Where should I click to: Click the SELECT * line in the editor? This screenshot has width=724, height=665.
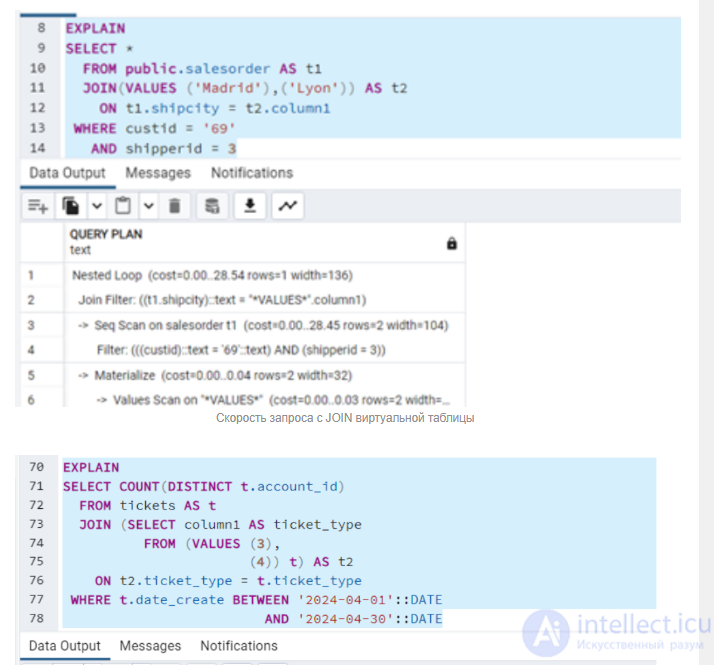100,49
